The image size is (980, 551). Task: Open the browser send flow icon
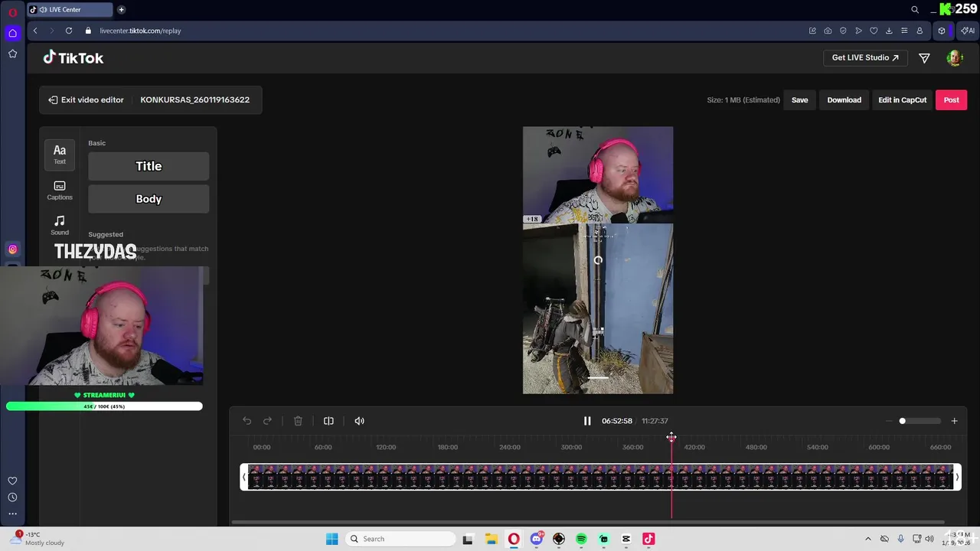pyautogui.click(x=858, y=31)
